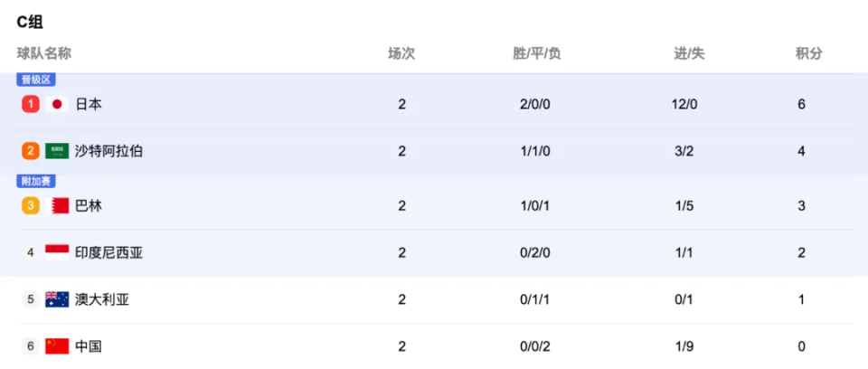Image resolution: width=868 pixels, height=369 pixels.
Task: Click the China flag icon
Action: coord(57,346)
